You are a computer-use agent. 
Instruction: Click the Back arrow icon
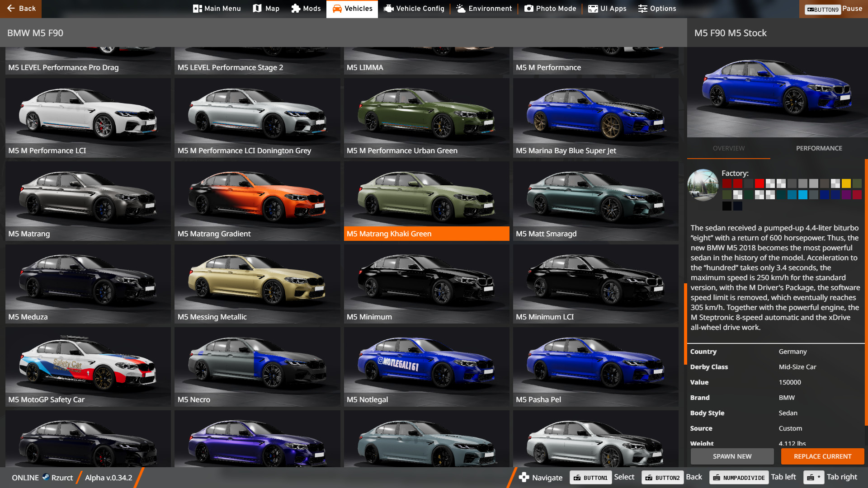11,9
